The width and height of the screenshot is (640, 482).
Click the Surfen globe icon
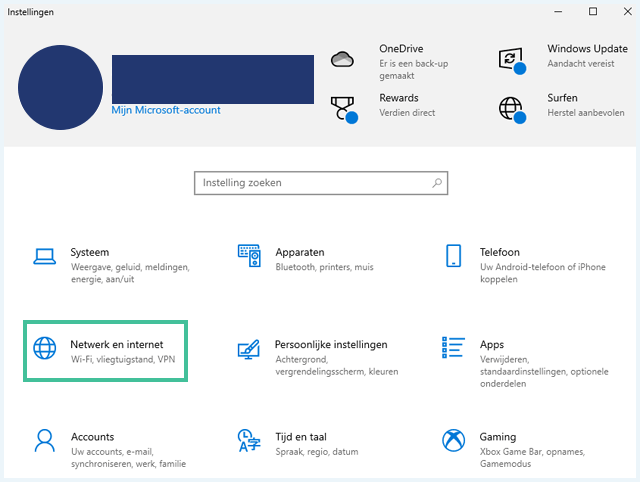click(511, 109)
